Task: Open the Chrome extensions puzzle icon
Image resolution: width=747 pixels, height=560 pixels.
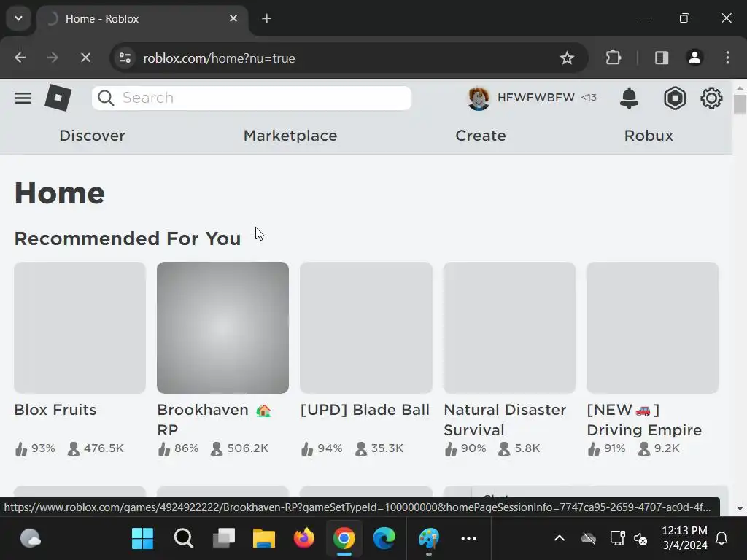Action: 613,58
